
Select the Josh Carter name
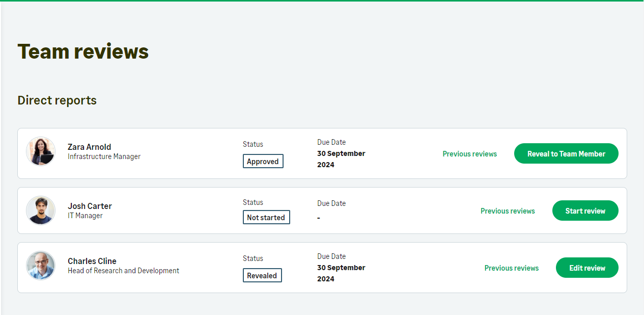coord(90,206)
